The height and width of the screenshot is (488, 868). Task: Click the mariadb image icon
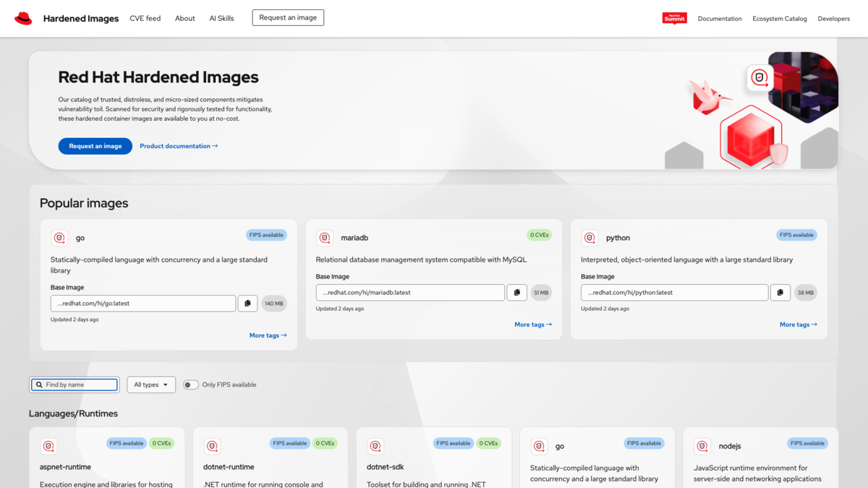point(325,238)
